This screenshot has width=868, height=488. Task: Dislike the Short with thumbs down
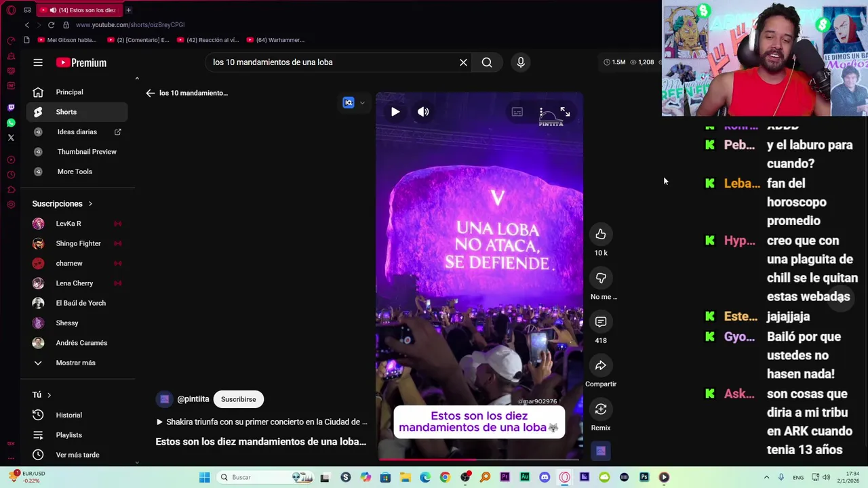(x=601, y=278)
